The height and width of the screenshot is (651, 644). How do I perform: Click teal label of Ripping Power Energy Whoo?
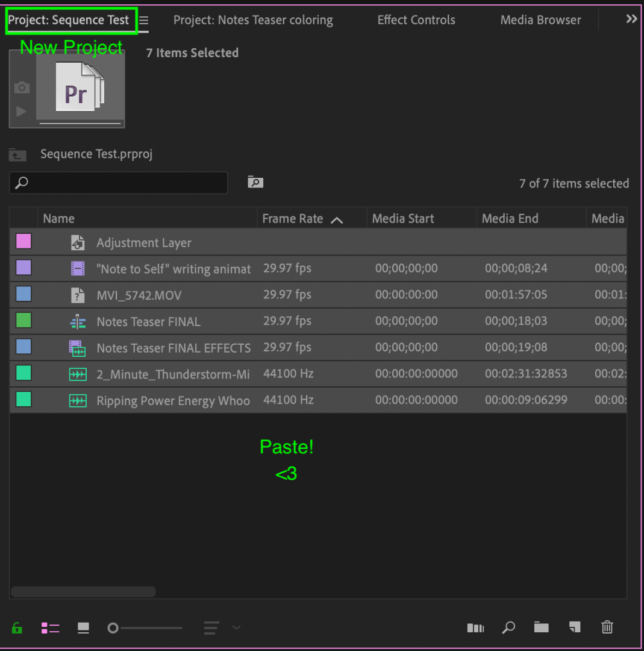coord(23,400)
